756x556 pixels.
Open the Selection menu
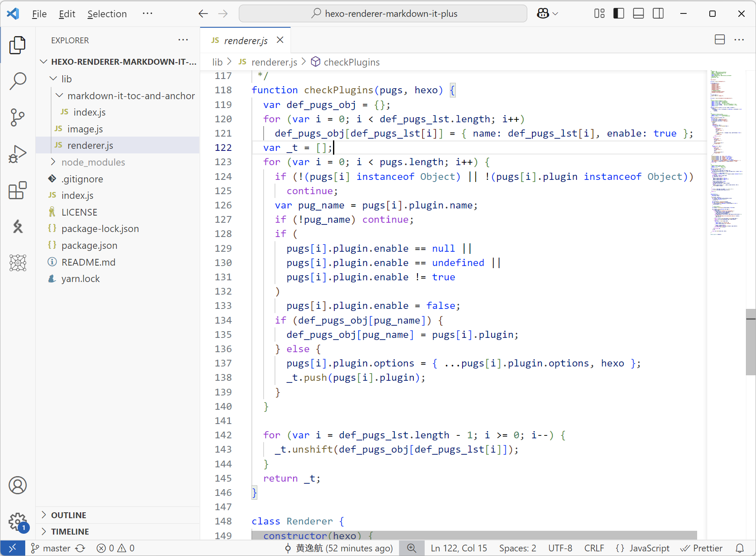[107, 14]
